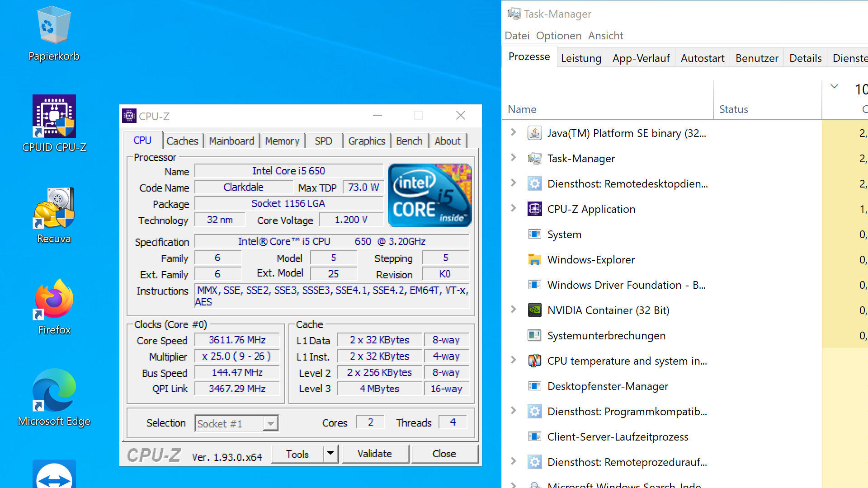
Task: Click the sort chevron above the CPU column
Action: pyautogui.click(x=835, y=86)
